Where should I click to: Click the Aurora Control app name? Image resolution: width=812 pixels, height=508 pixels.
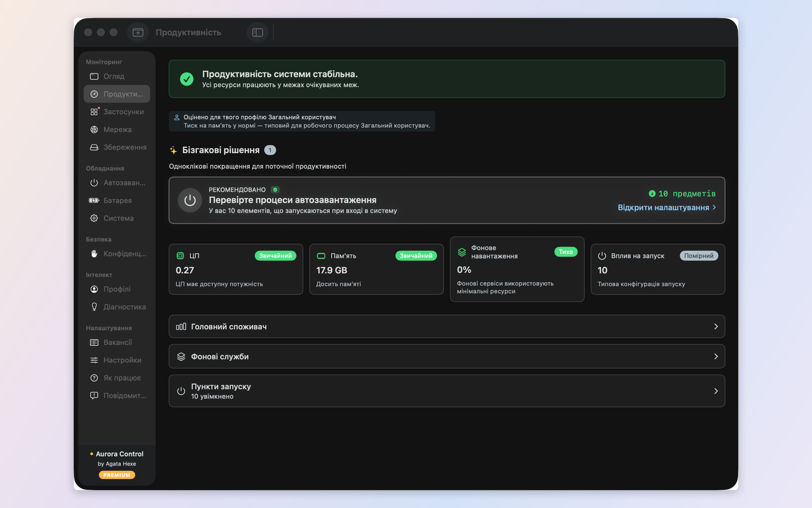click(120, 454)
